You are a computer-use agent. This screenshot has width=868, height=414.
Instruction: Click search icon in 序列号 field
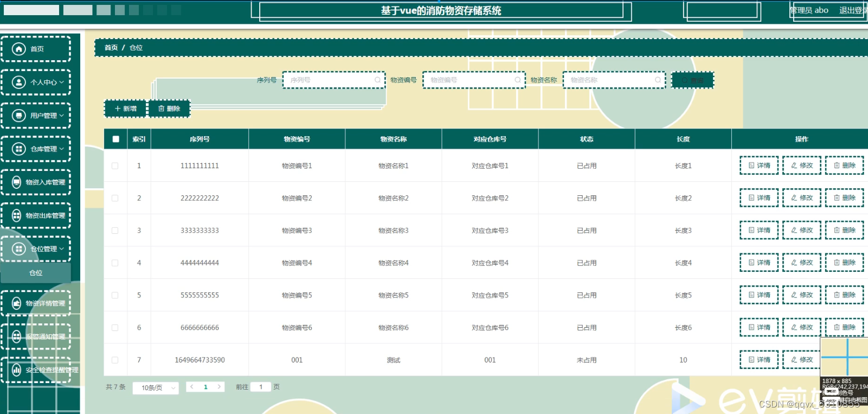(377, 80)
